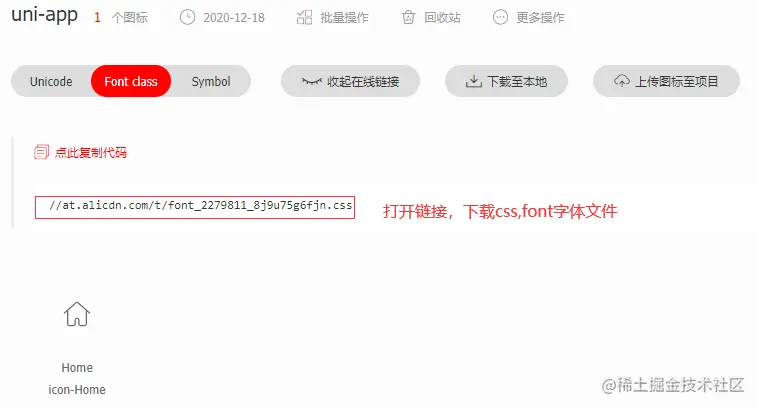Click the clock icon beside 2020-12-18
The image size is (758, 408).
pyautogui.click(x=188, y=18)
